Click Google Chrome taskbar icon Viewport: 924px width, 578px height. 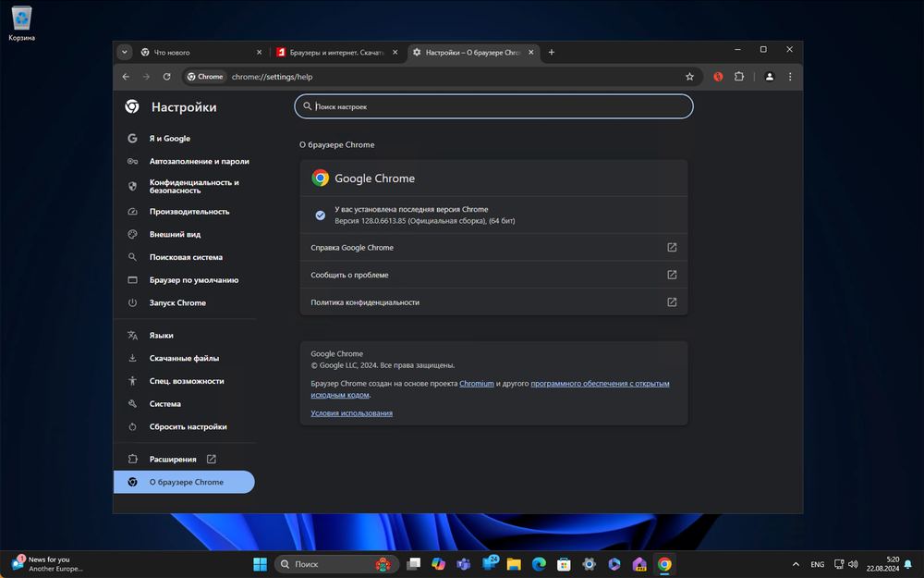(x=664, y=564)
